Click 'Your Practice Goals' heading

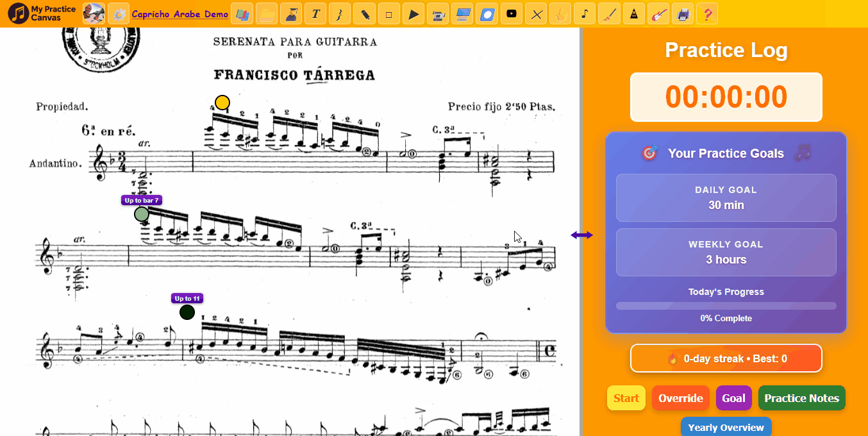[x=726, y=153]
